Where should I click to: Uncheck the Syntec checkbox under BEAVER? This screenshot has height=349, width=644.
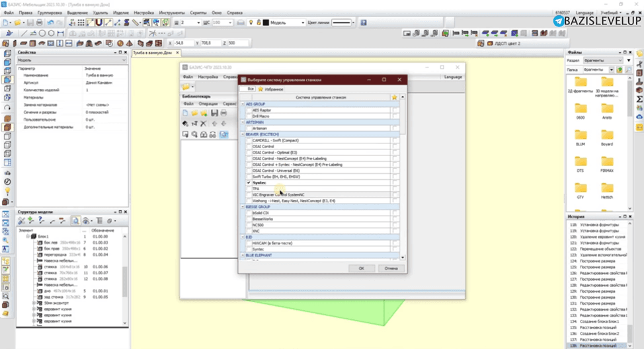click(249, 182)
